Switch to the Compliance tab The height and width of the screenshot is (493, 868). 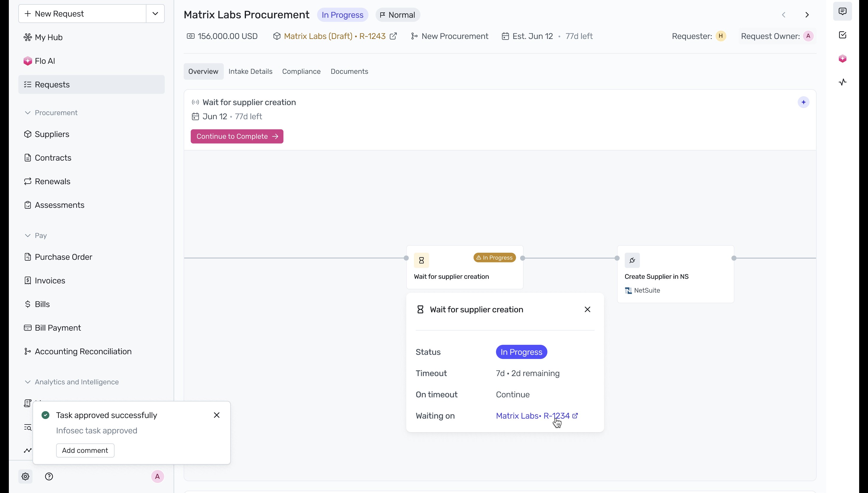[301, 71]
